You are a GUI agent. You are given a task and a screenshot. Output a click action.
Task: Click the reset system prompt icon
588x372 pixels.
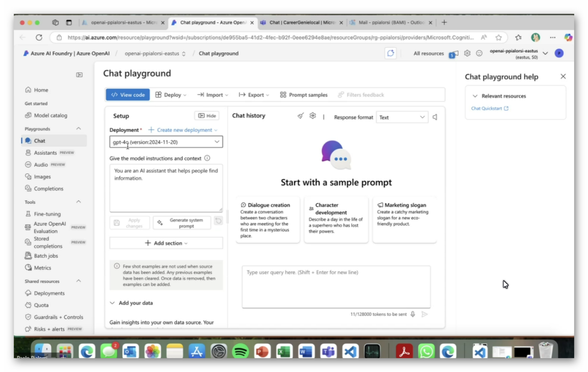coord(218,221)
